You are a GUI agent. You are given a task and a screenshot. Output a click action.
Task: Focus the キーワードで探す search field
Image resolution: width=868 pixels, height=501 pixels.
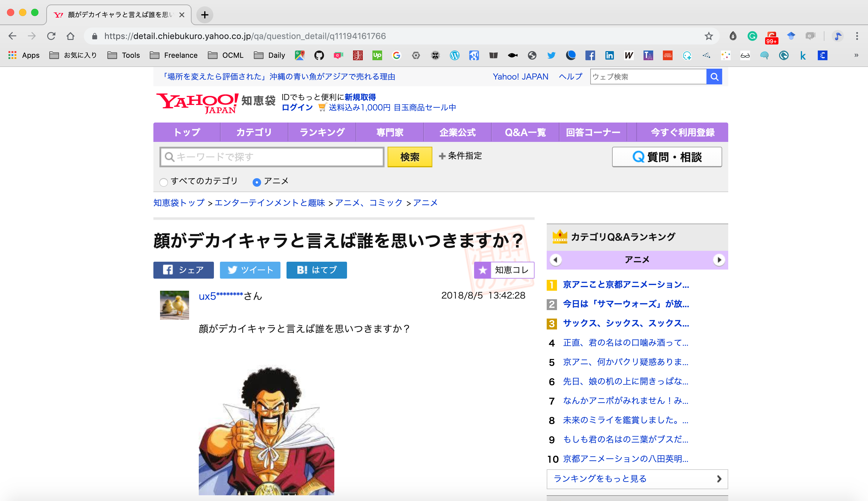pyautogui.click(x=272, y=157)
